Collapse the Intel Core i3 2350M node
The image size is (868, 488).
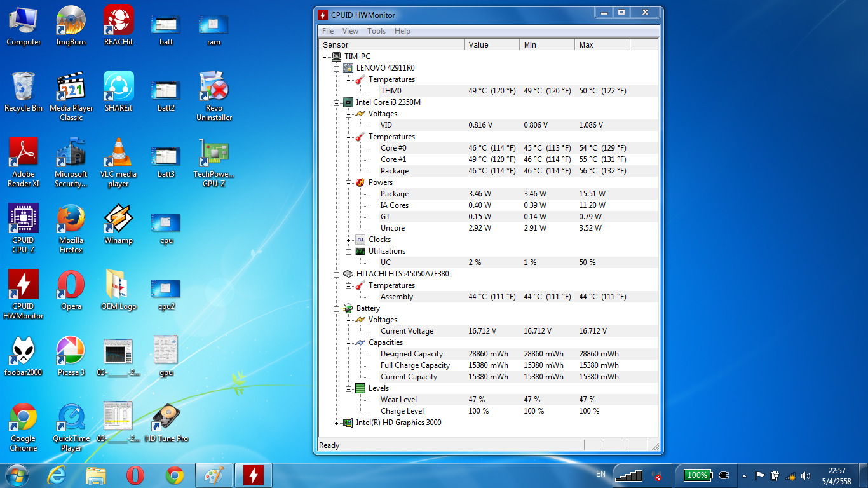337,102
